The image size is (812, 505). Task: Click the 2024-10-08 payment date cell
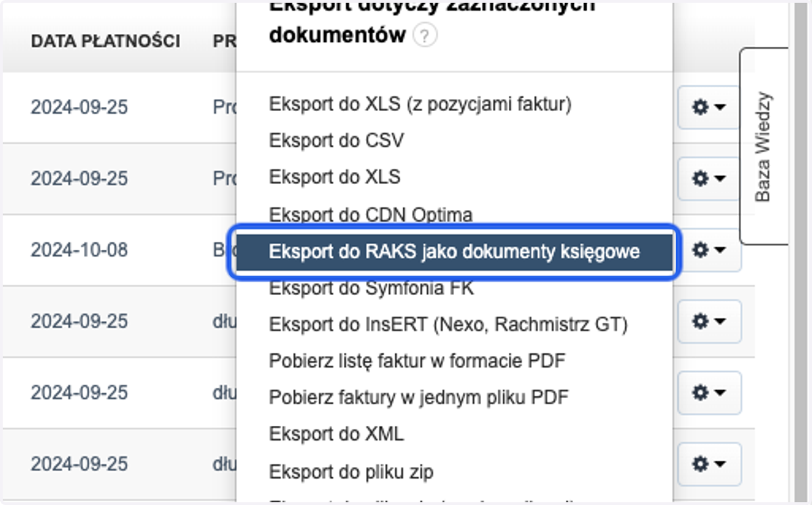point(79,250)
